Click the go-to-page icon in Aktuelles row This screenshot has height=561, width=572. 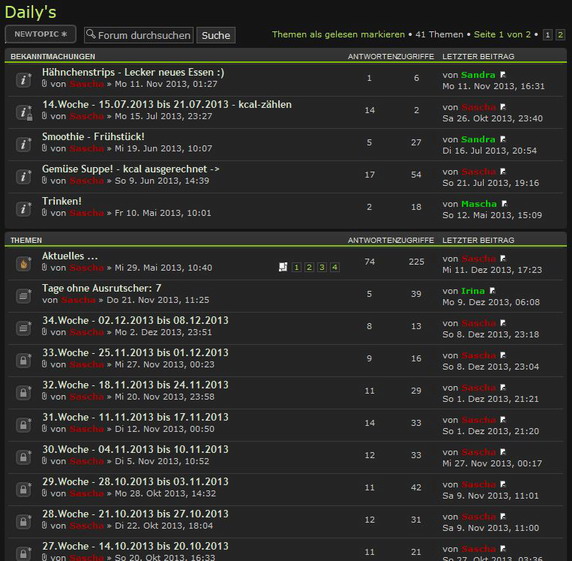coord(283,267)
